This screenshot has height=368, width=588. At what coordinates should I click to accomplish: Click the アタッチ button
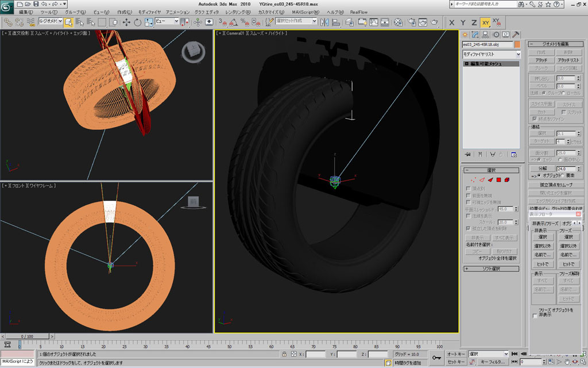pyautogui.click(x=541, y=60)
